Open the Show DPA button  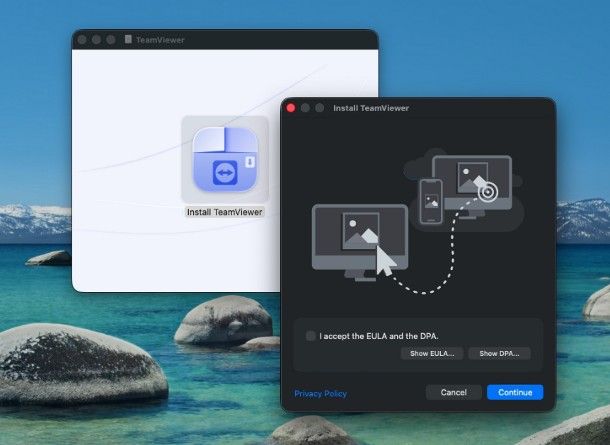tap(499, 353)
